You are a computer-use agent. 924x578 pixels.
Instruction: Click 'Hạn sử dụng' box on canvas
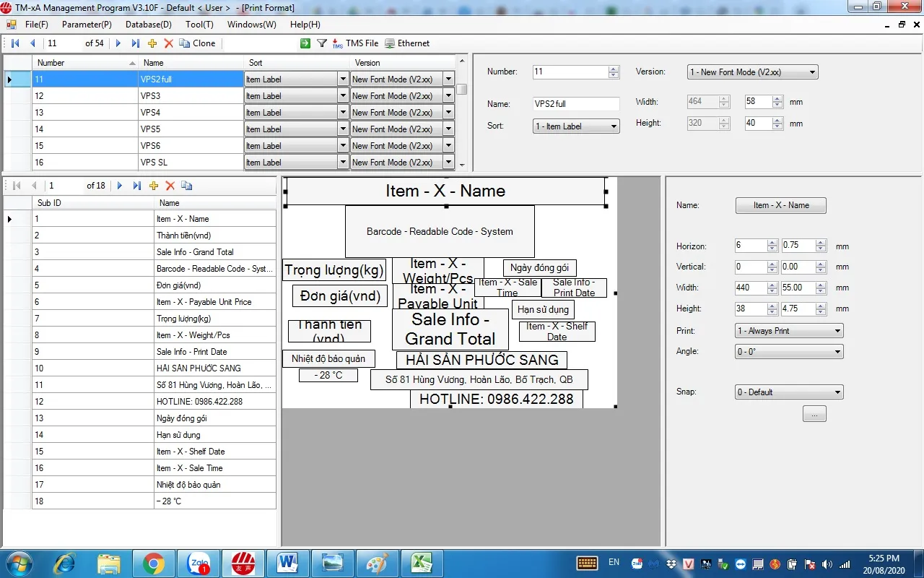coord(544,310)
